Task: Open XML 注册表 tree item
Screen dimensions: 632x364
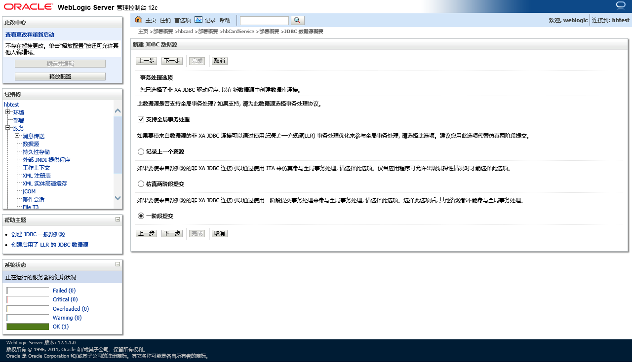Action: (x=37, y=176)
